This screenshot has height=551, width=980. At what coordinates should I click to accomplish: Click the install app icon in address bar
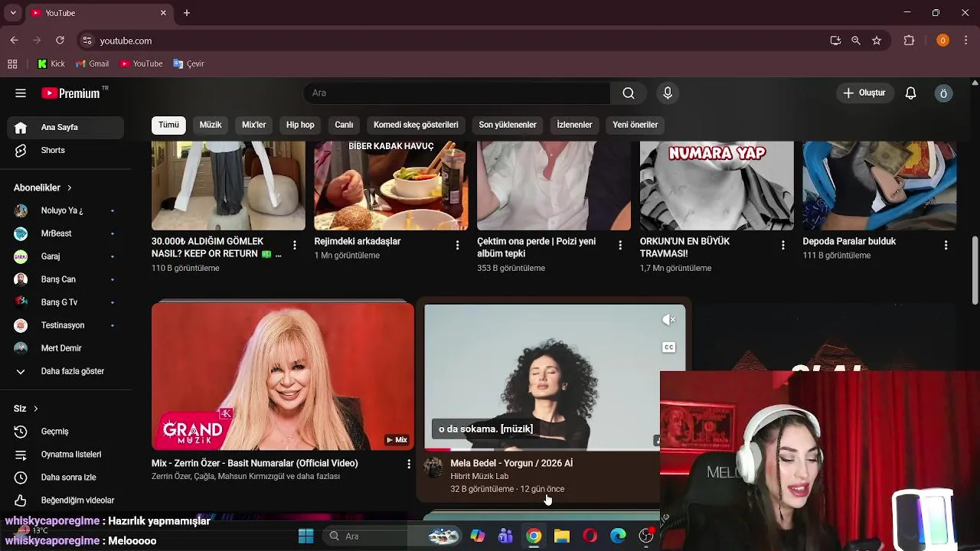tap(835, 41)
